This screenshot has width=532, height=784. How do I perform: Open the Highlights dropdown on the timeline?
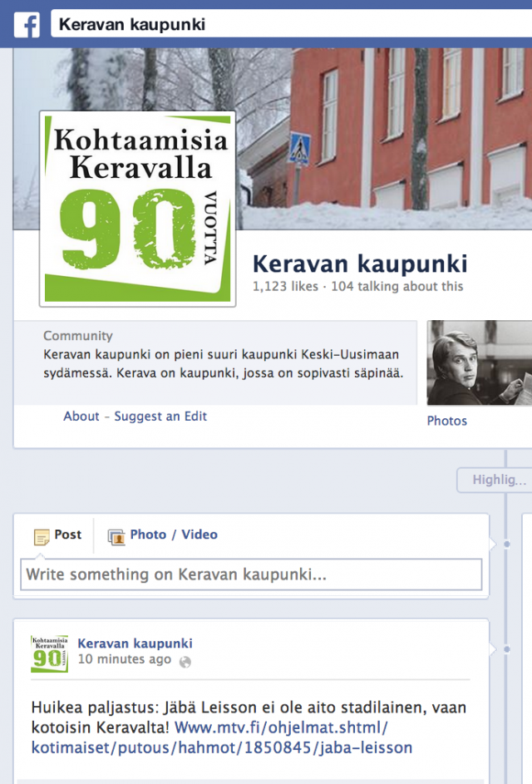point(494,480)
